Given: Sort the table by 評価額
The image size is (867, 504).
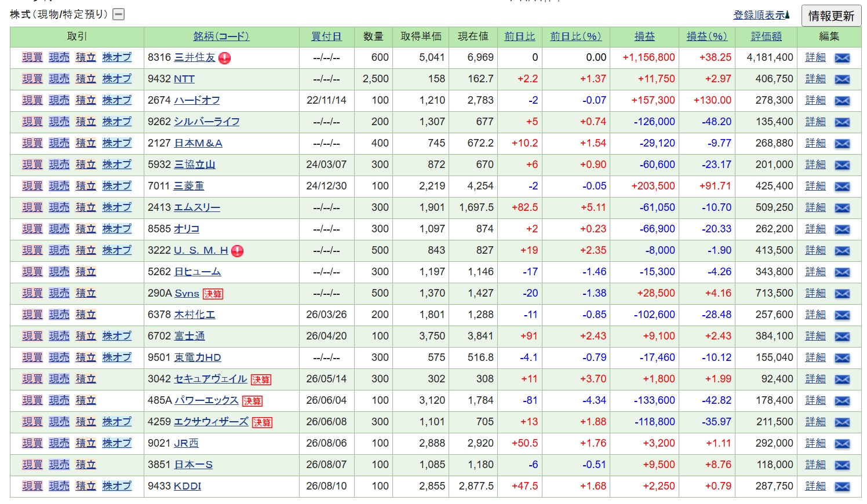Looking at the screenshot, I should tap(766, 36).
